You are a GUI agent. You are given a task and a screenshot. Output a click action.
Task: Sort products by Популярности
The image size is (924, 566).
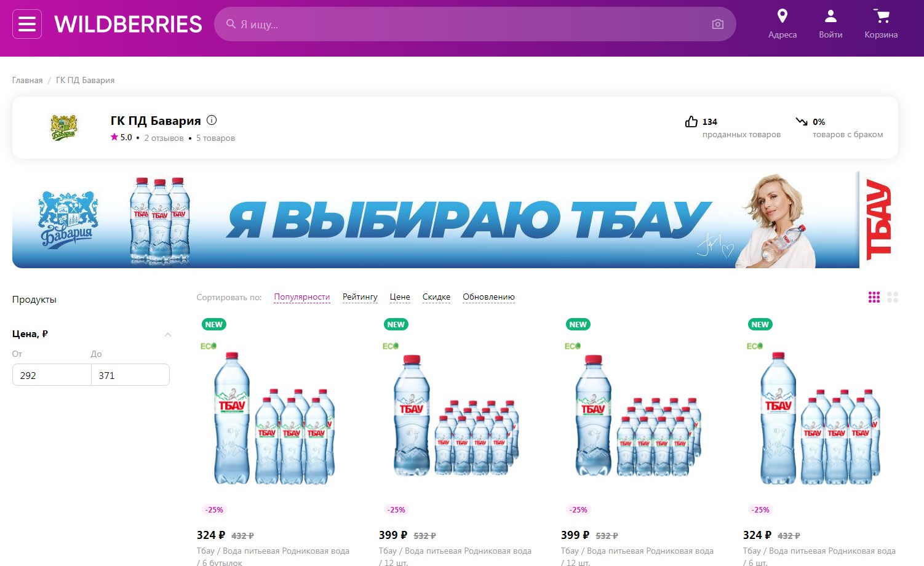point(302,297)
